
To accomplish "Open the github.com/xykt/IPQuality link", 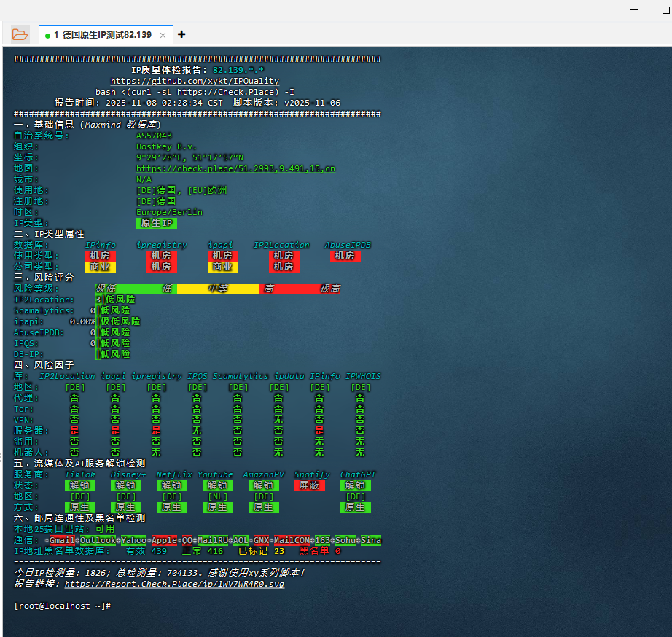I will point(195,81).
